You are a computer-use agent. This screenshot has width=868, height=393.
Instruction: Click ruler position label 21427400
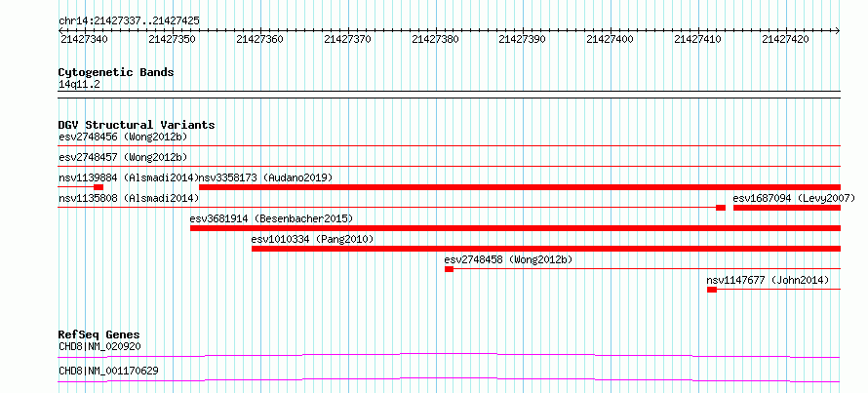pyautogui.click(x=610, y=39)
